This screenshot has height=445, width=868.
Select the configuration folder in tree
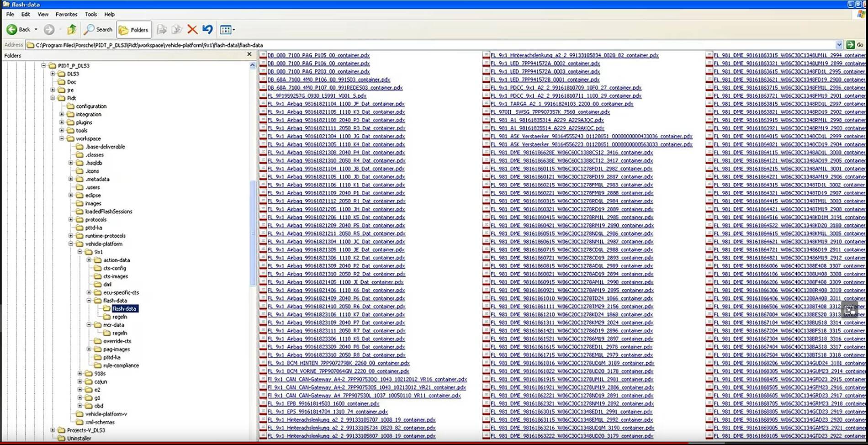tap(91, 106)
